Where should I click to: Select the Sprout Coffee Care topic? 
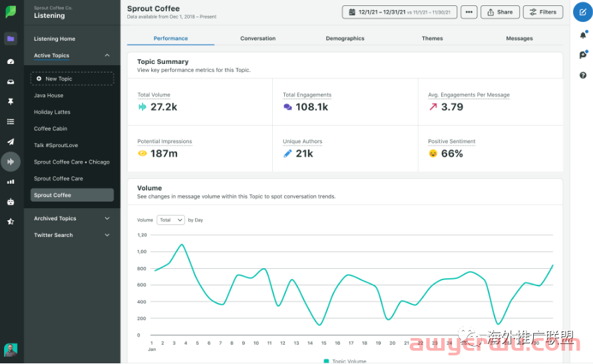[x=59, y=179]
